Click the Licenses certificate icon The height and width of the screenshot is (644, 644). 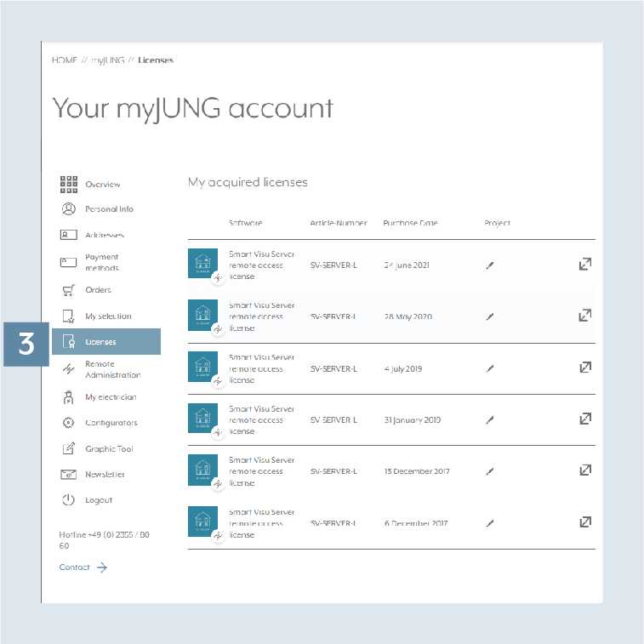click(x=69, y=342)
